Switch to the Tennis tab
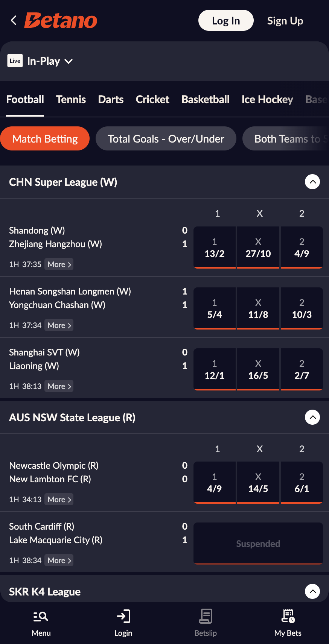 coord(71,99)
